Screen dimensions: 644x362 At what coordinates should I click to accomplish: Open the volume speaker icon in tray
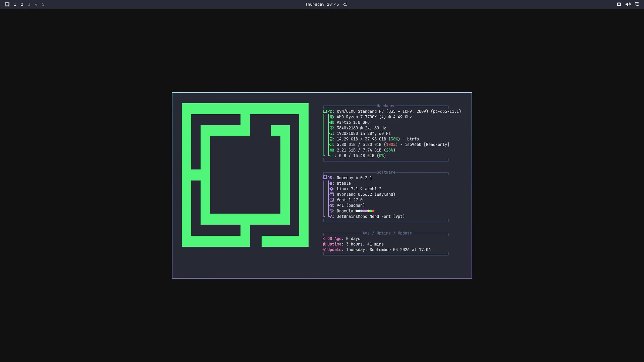(628, 4)
